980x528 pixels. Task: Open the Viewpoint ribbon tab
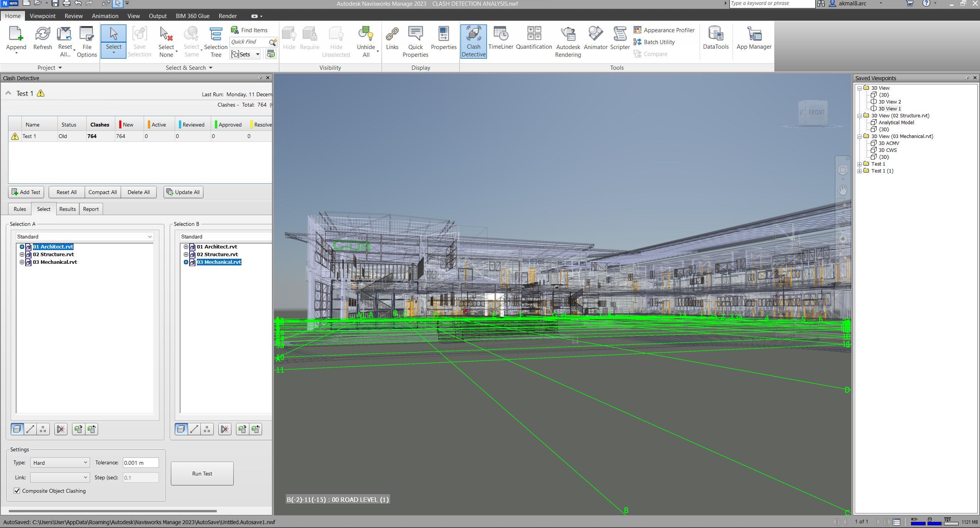pyautogui.click(x=43, y=16)
